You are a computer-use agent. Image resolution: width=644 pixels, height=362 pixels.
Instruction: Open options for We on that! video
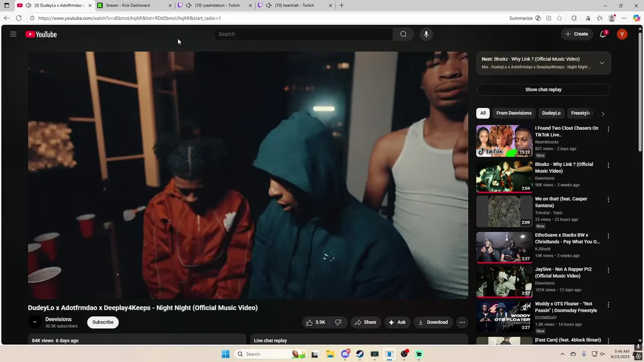click(x=608, y=200)
